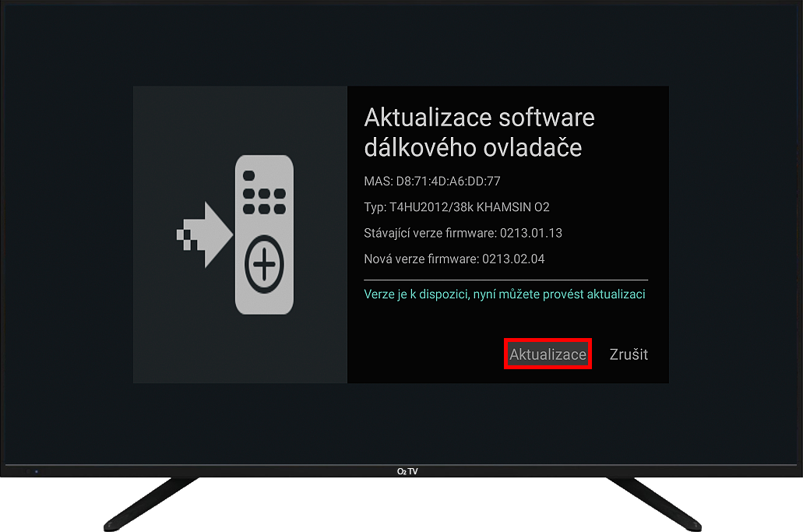Click the left TV stand leg
Viewport: 803px width, 532px height.
(151, 504)
